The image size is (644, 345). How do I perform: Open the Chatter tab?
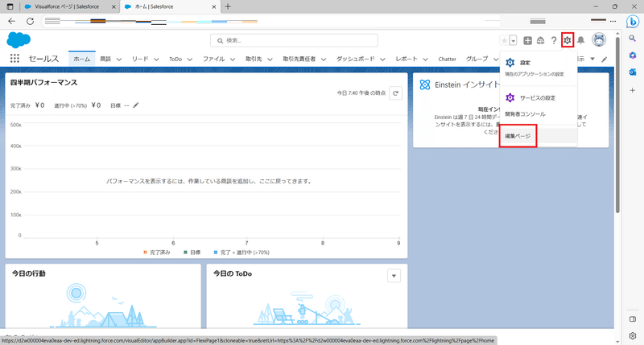(448, 59)
